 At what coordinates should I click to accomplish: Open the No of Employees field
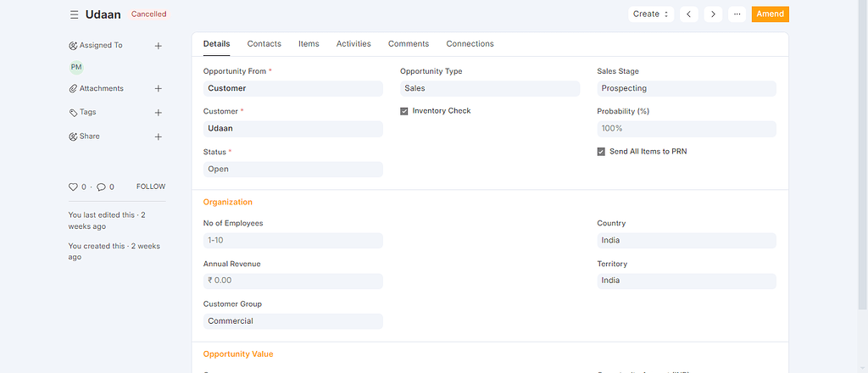[x=292, y=241]
